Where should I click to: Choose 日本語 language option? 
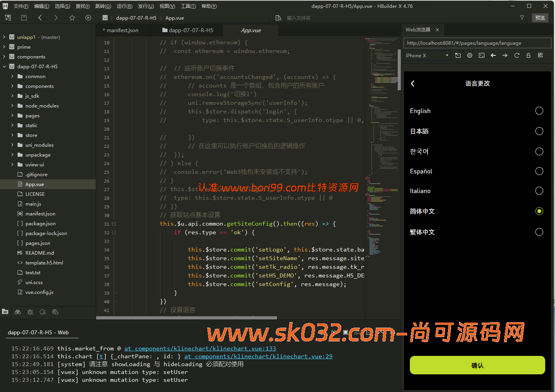click(539, 131)
